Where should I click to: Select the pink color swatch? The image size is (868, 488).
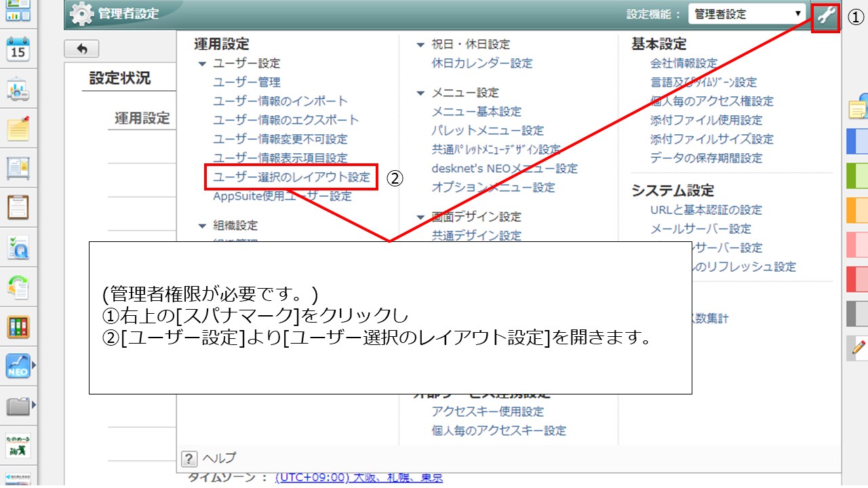857,245
